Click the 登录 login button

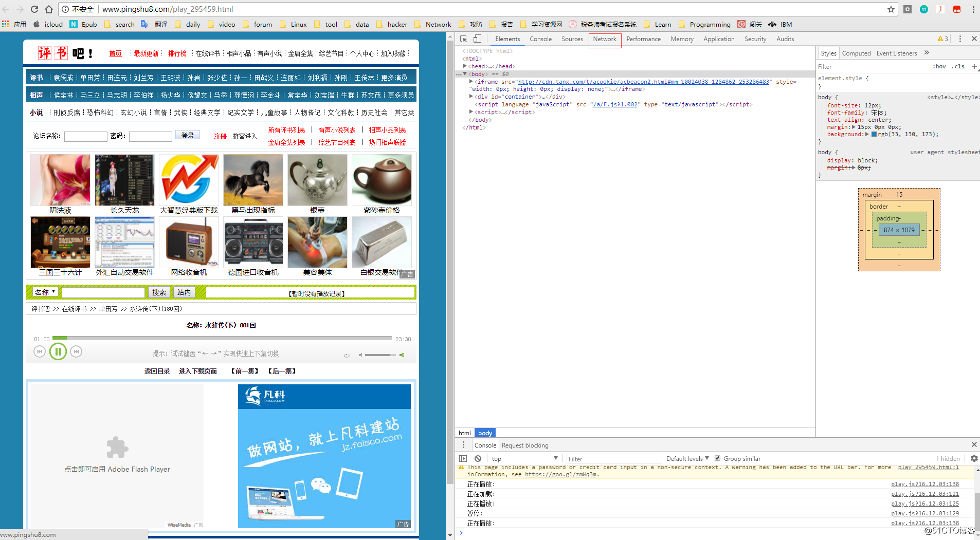coord(188,135)
